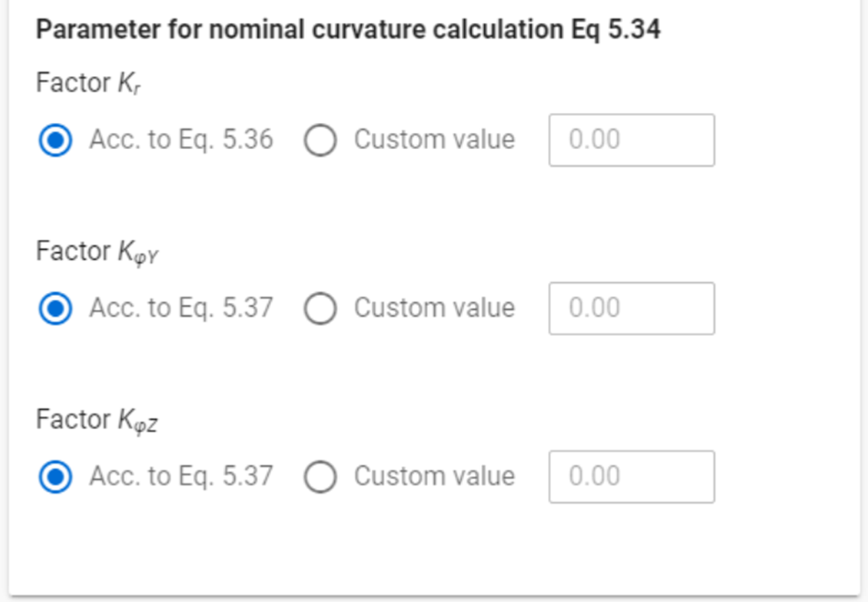Click 'Custom value' label text under Factor KφZ

point(434,476)
